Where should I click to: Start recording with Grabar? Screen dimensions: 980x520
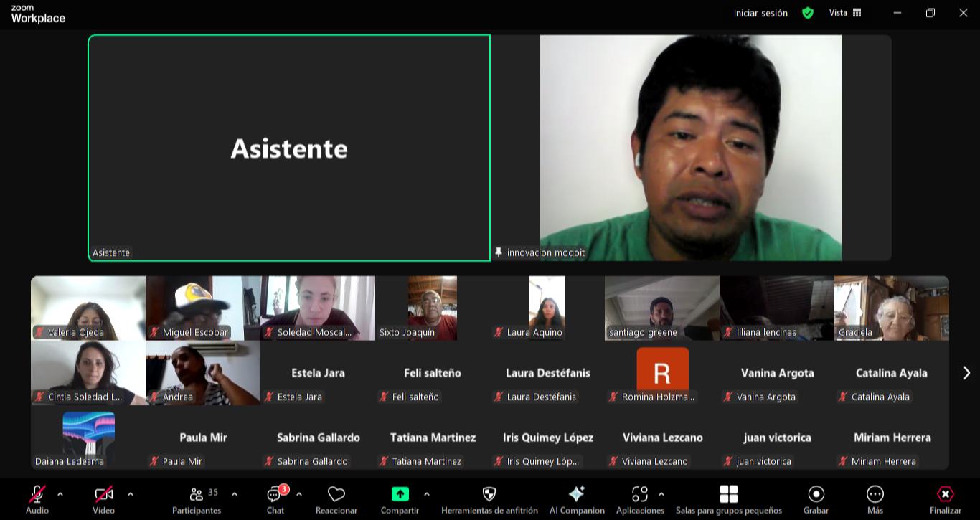coord(816,499)
